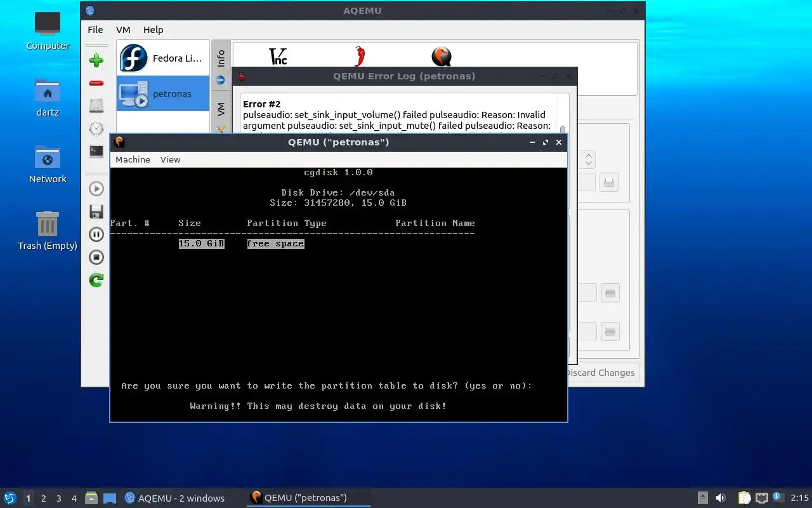
Task: Open the Help menu in AQEMU
Action: (153, 29)
